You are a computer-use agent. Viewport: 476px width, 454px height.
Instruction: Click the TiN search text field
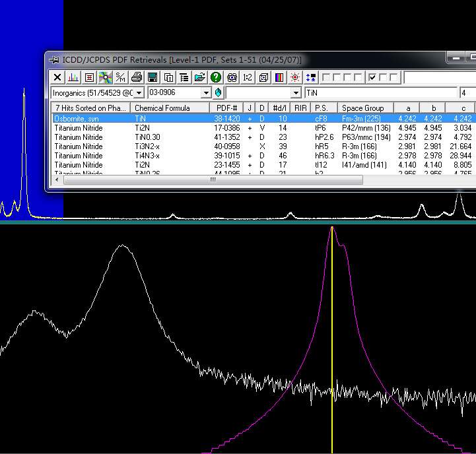(x=380, y=93)
